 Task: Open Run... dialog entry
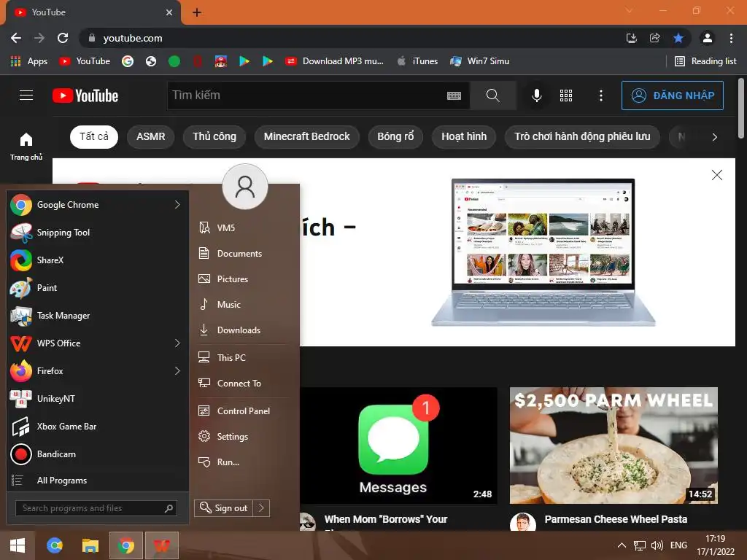click(244, 462)
